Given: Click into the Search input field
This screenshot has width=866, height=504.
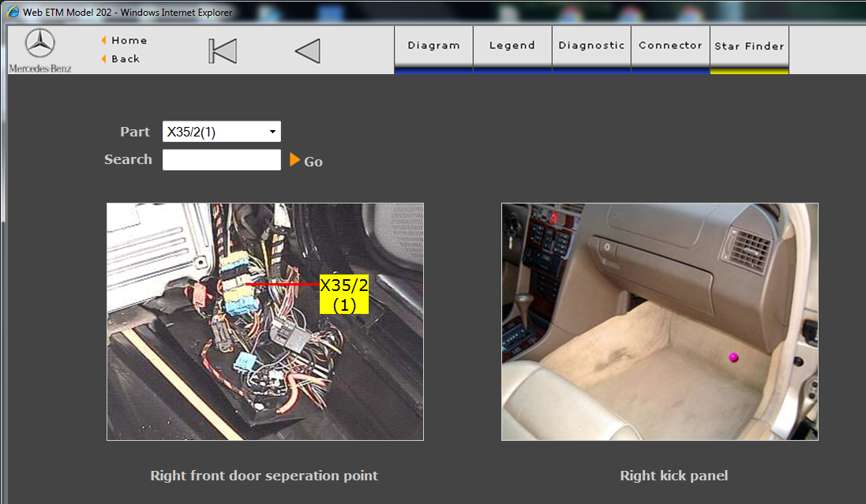Looking at the screenshot, I should tap(222, 160).
